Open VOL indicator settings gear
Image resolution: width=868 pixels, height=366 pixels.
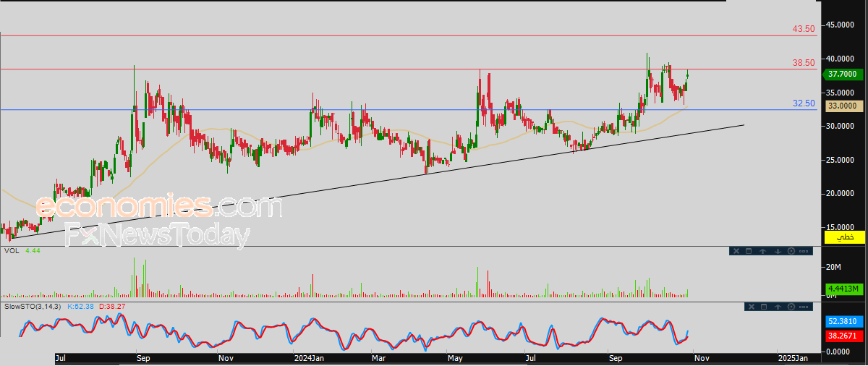(x=791, y=251)
